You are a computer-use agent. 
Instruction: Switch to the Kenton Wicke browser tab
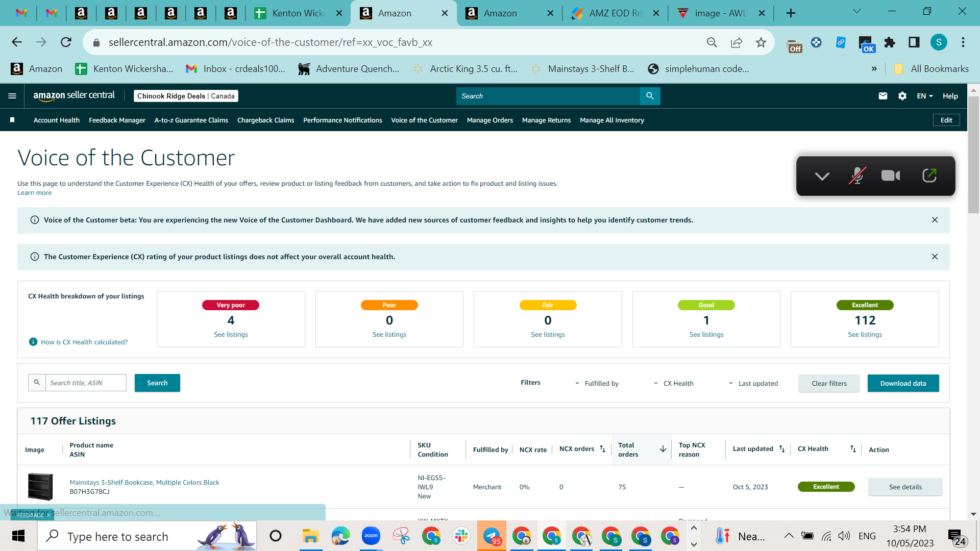[298, 13]
